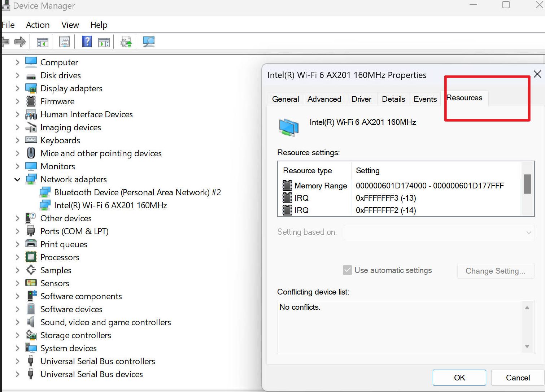Click the Change Setting... button
545x392 pixels.
(x=496, y=271)
